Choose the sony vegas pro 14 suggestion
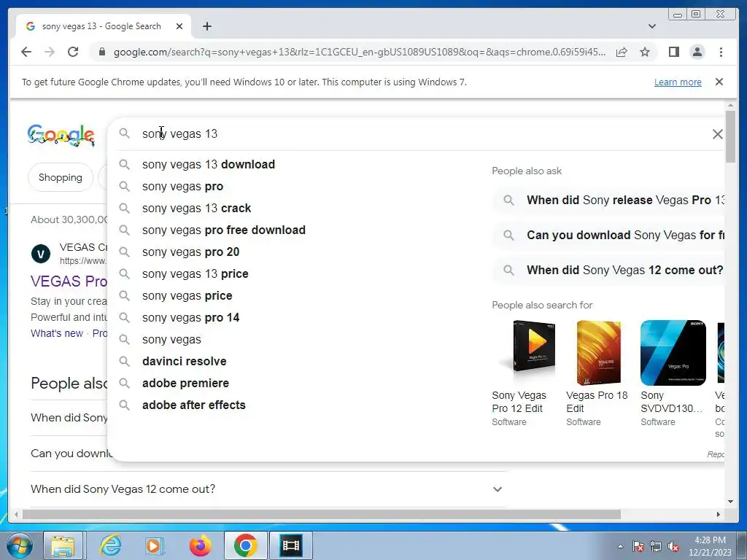This screenshot has height=560, width=747. pos(191,318)
